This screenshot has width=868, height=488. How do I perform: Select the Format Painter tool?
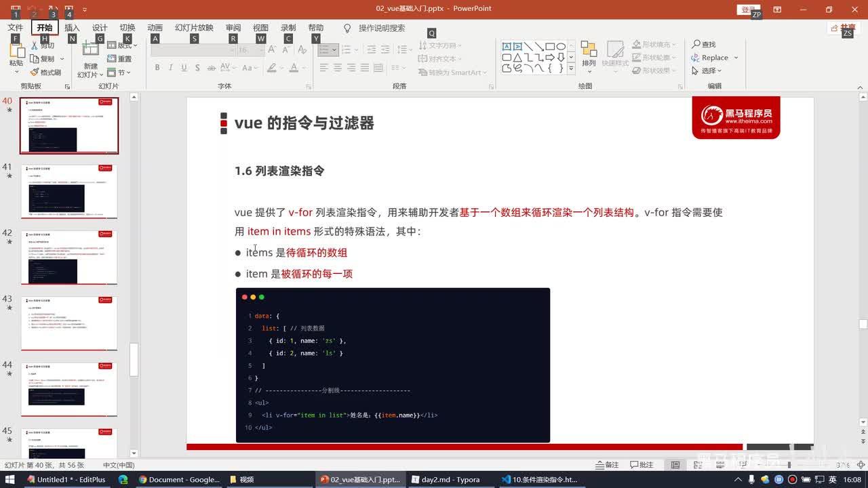(x=45, y=73)
